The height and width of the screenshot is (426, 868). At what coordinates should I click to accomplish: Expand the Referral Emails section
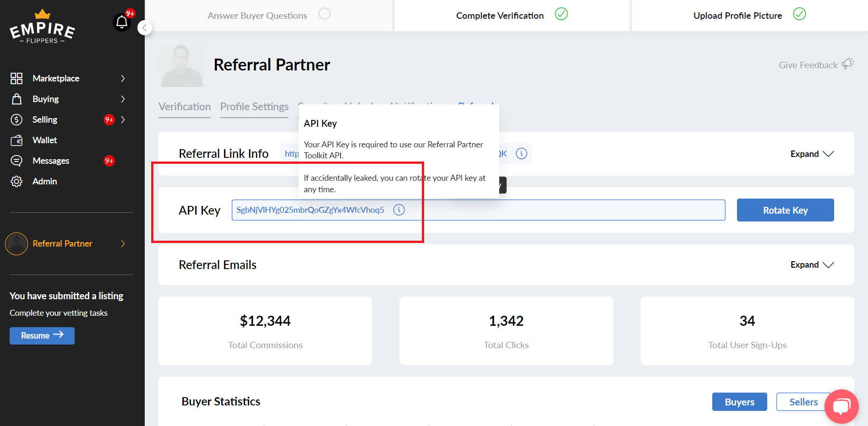coord(812,264)
